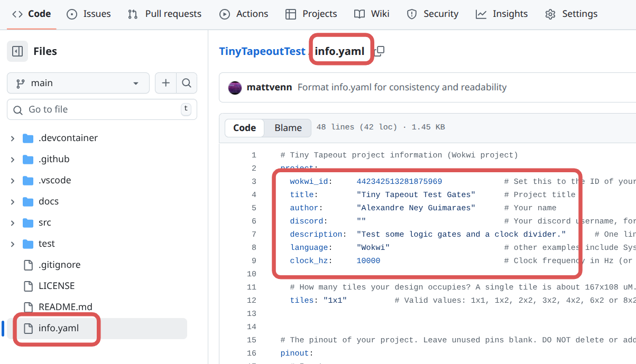This screenshot has height=364, width=636.
Task: Expand the .github folder chevron
Action: [x=13, y=159]
